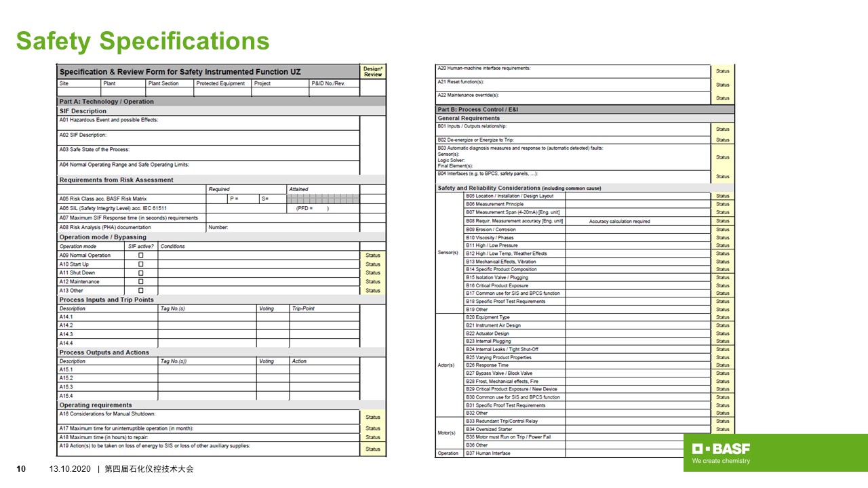
Task: Click 'A16 Considerations for Manual Shutdown:'
Action: (x=107, y=413)
